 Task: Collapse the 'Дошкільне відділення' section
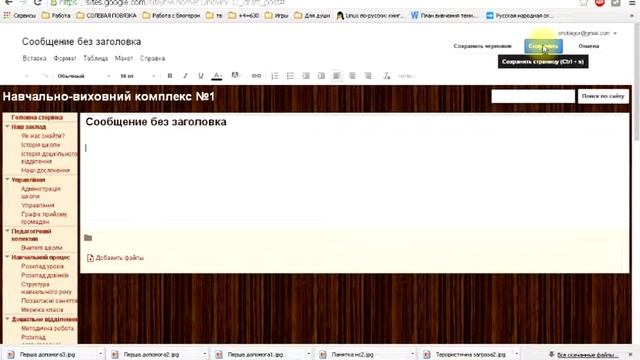click(x=7, y=319)
